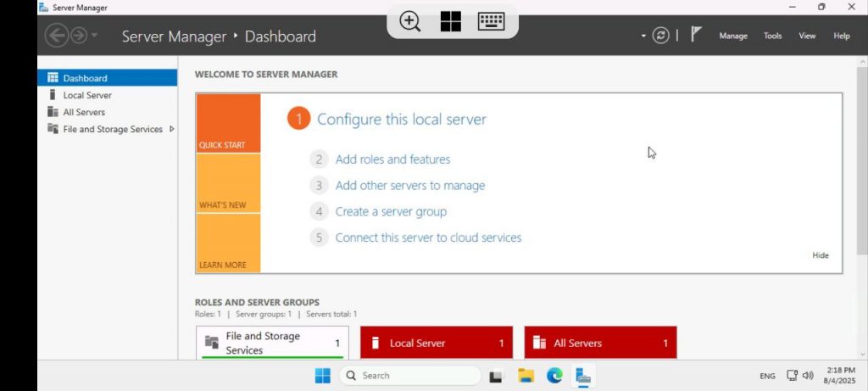Select Dashboard in the sidebar
This screenshot has height=391, width=868.
click(108, 78)
